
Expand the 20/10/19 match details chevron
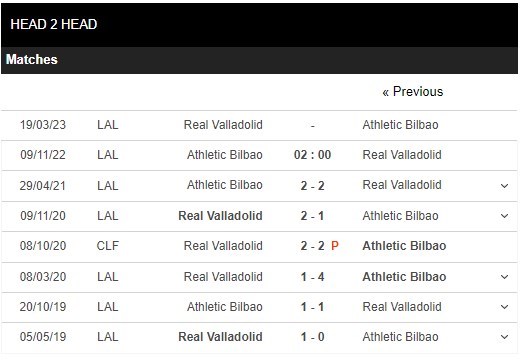(x=504, y=307)
